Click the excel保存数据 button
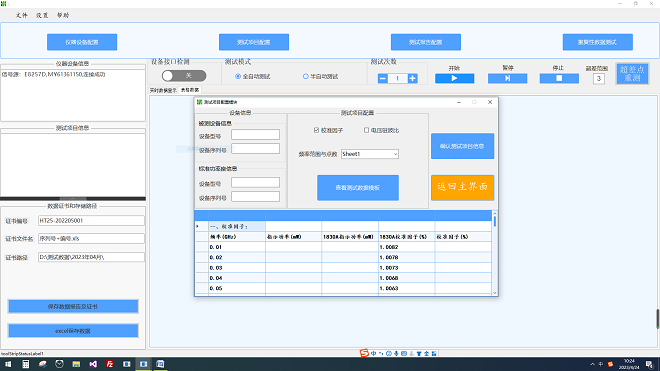This screenshot has height=371, width=660. pos(73,331)
